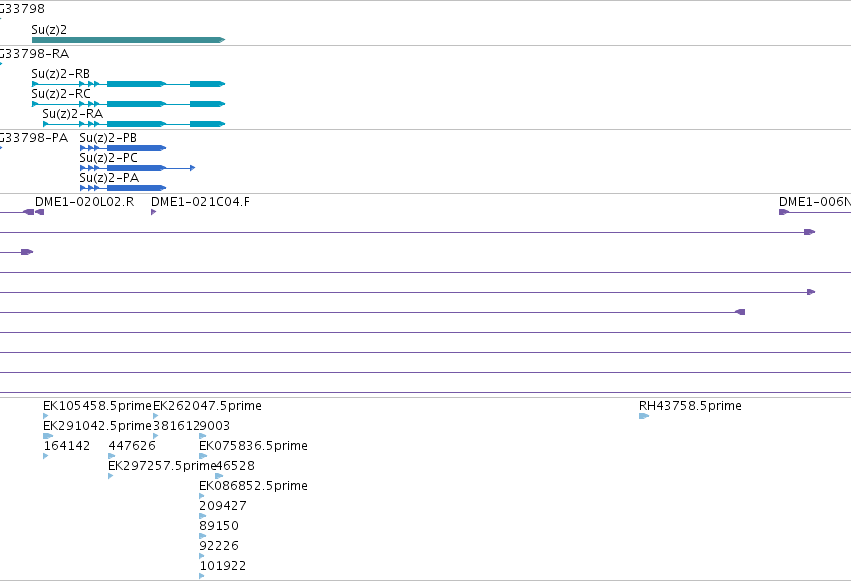Select the EK297257.5prime EST marker
Viewport: 851px width, 581px height.
point(111,476)
